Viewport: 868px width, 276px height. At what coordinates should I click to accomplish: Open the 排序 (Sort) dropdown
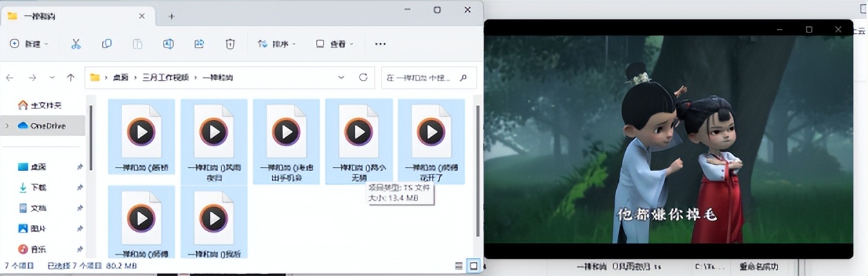click(277, 43)
